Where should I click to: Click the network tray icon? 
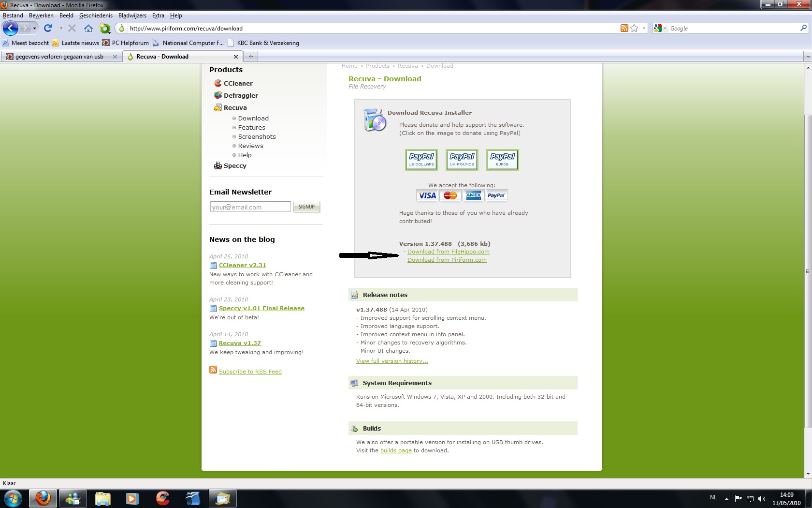pyautogui.click(x=750, y=498)
